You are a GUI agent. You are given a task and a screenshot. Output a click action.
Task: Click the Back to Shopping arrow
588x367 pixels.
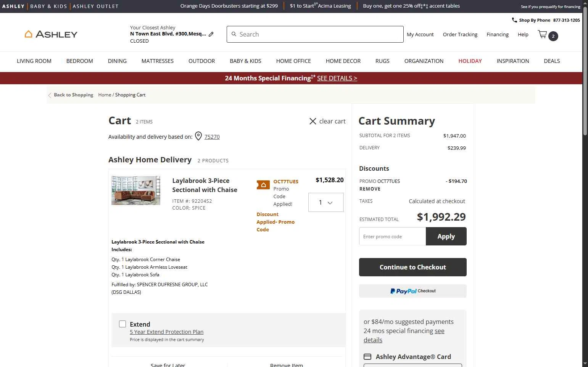tap(50, 95)
